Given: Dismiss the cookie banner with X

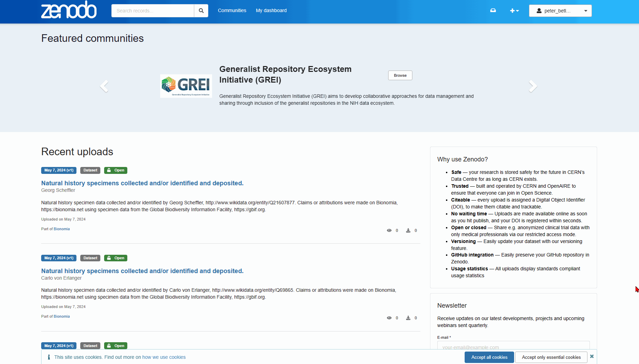Looking at the screenshot, I should [x=592, y=356].
